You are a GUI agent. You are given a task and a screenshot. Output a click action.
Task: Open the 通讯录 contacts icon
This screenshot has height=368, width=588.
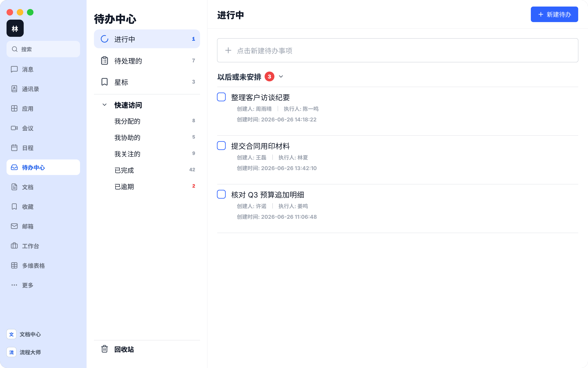pyautogui.click(x=14, y=89)
